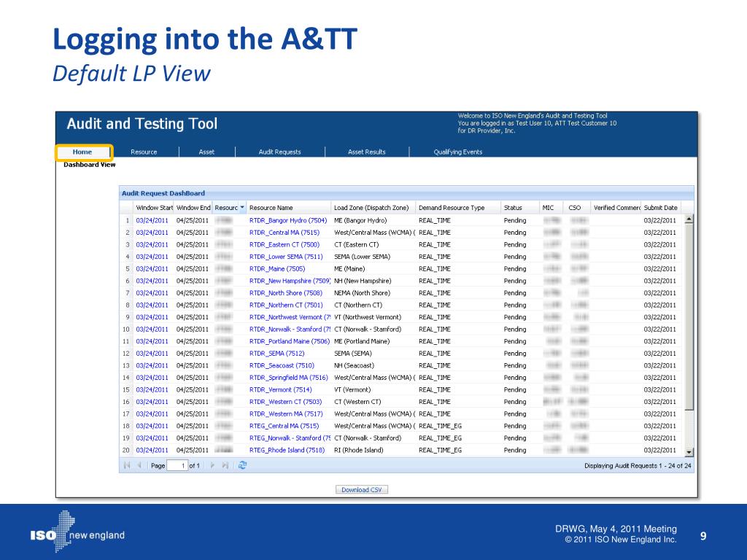Sort by CSO column header

[576, 208]
